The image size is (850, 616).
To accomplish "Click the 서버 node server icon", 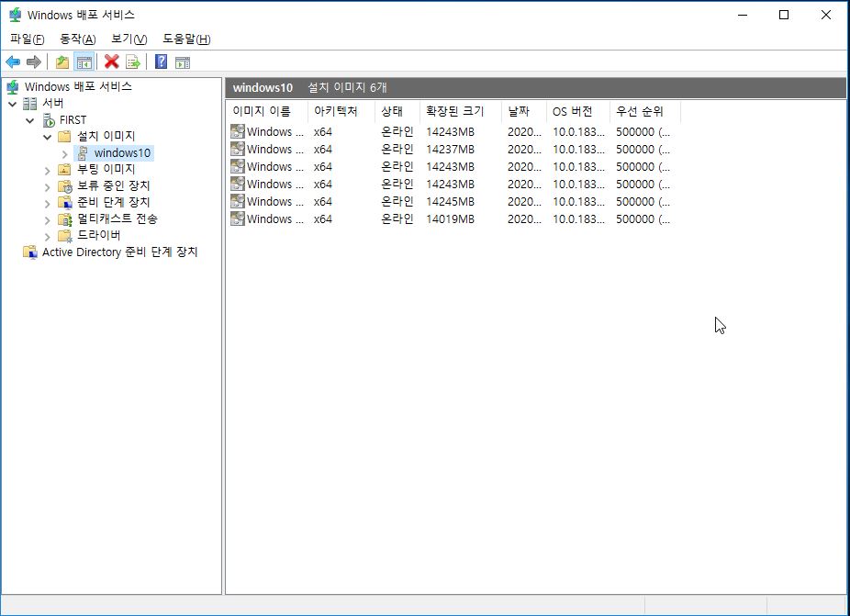I will (29, 103).
